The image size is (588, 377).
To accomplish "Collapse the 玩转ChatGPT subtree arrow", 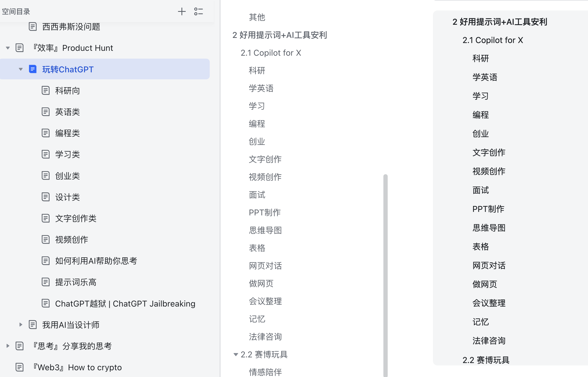I will tap(21, 69).
